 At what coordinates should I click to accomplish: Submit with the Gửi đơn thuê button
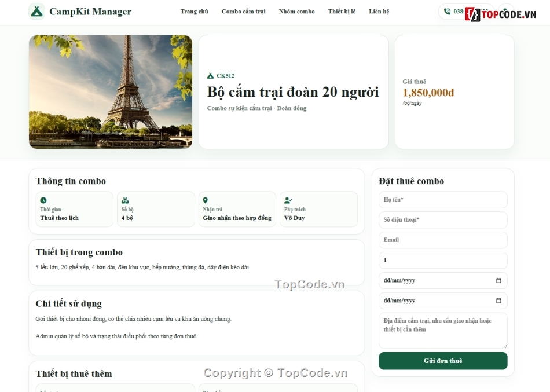[x=443, y=361]
